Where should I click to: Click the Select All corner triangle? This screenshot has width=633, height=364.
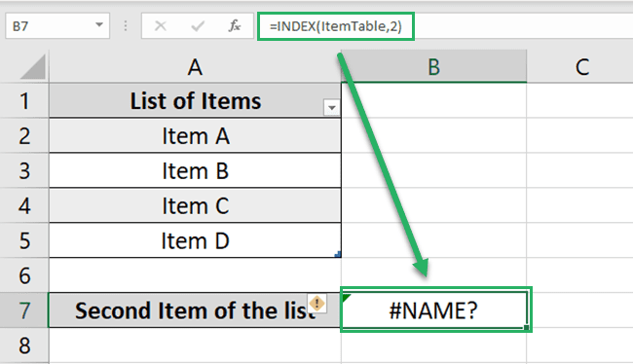(33, 67)
